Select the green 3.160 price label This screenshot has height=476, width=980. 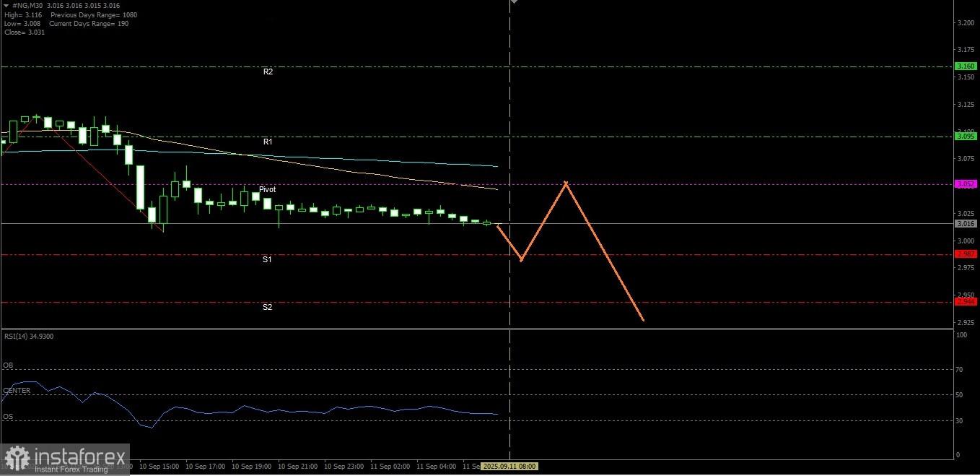click(966, 66)
